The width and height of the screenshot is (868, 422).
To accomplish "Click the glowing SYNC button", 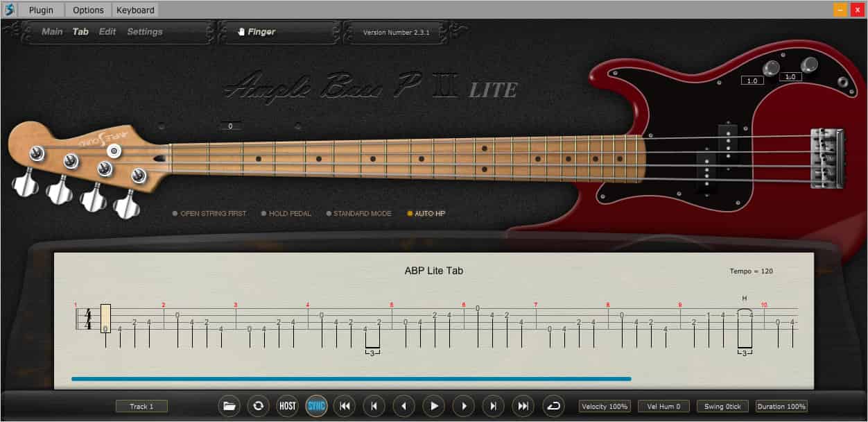I will tap(316, 406).
